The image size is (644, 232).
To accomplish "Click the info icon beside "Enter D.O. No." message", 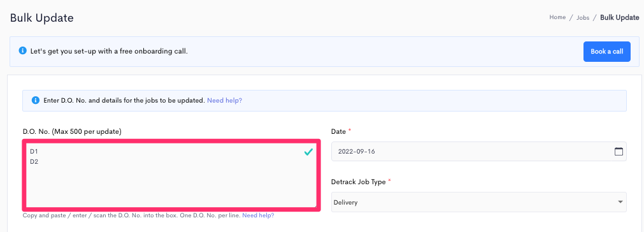I will coord(35,100).
